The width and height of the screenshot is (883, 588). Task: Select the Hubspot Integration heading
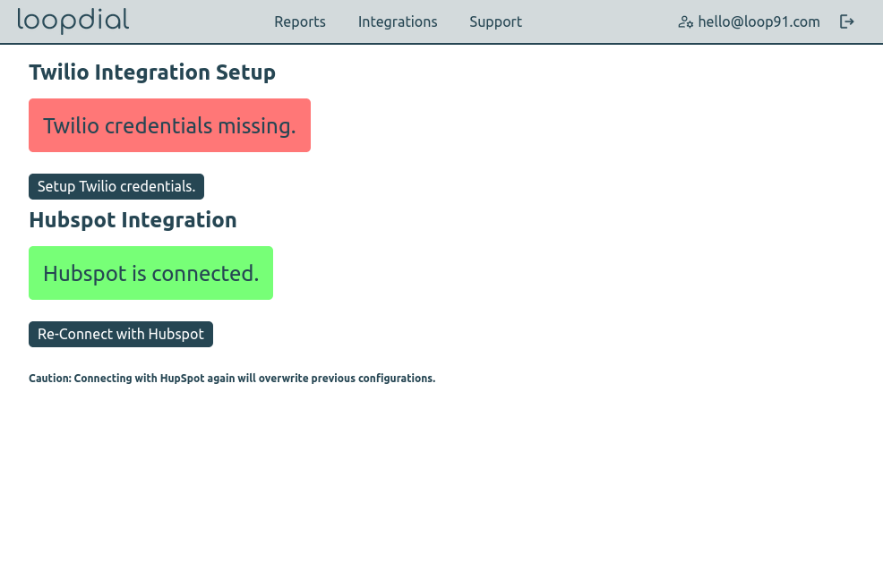click(133, 220)
